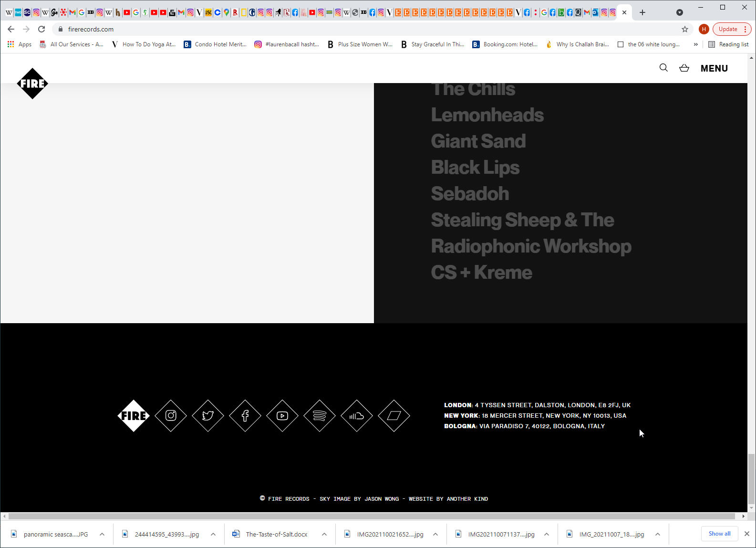Expand options for IMG202110071137 jpg download
The height and width of the screenshot is (548, 756).
(x=547, y=534)
